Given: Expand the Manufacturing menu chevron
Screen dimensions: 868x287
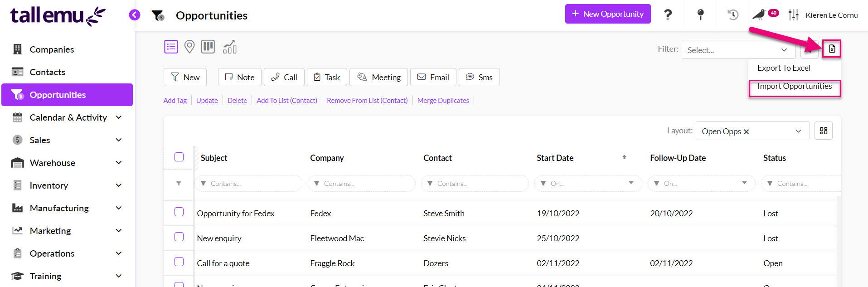Looking at the screenshot, I should [x=119, y=208].
